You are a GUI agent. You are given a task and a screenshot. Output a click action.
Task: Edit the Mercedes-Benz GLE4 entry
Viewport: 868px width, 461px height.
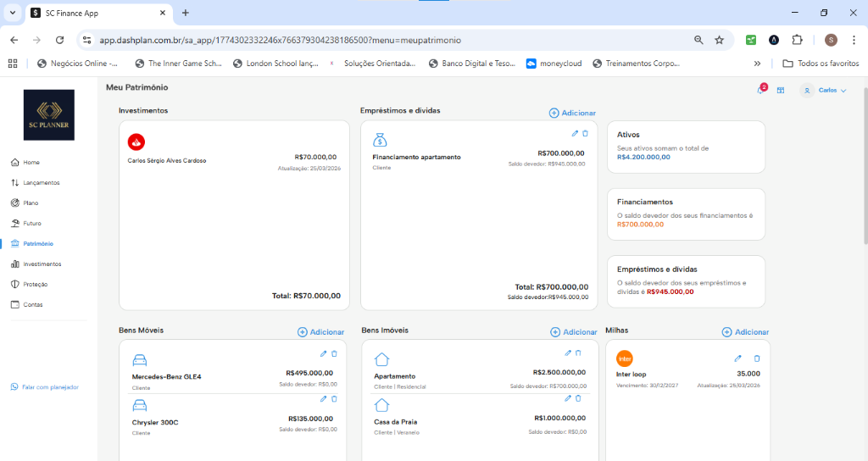[x=323, y=353]
